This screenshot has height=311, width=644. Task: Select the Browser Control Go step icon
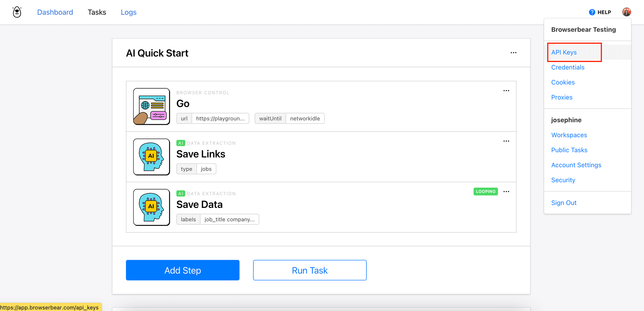(151, 106)
